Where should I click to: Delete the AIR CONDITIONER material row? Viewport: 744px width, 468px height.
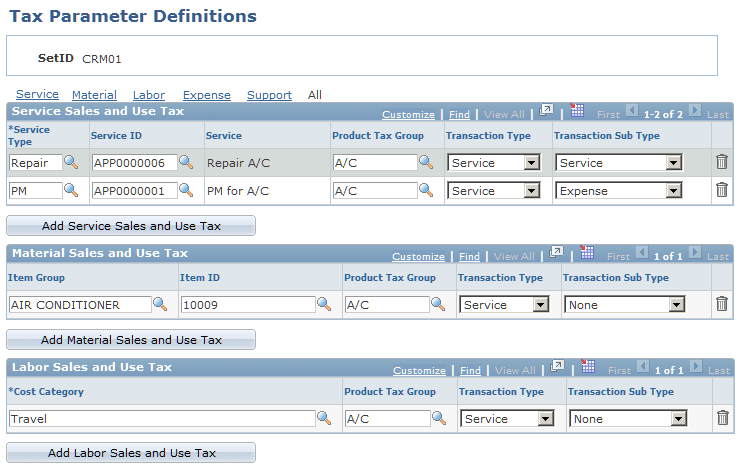722,304
